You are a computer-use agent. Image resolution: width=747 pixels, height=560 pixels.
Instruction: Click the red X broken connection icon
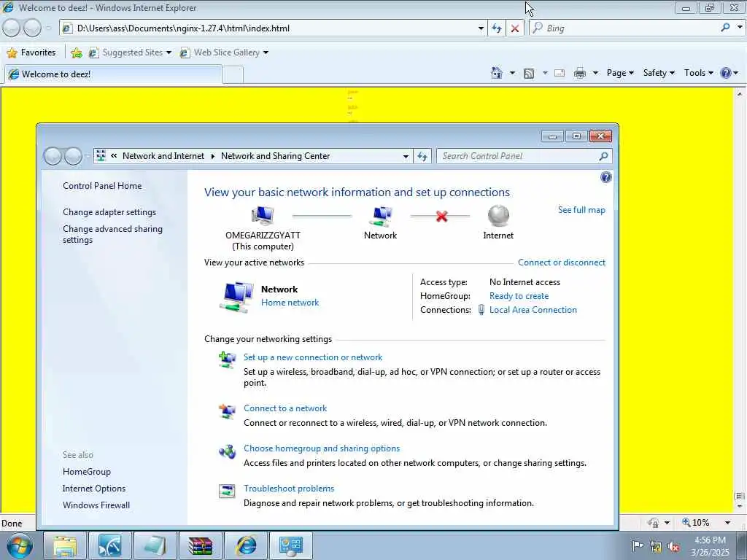441,217
